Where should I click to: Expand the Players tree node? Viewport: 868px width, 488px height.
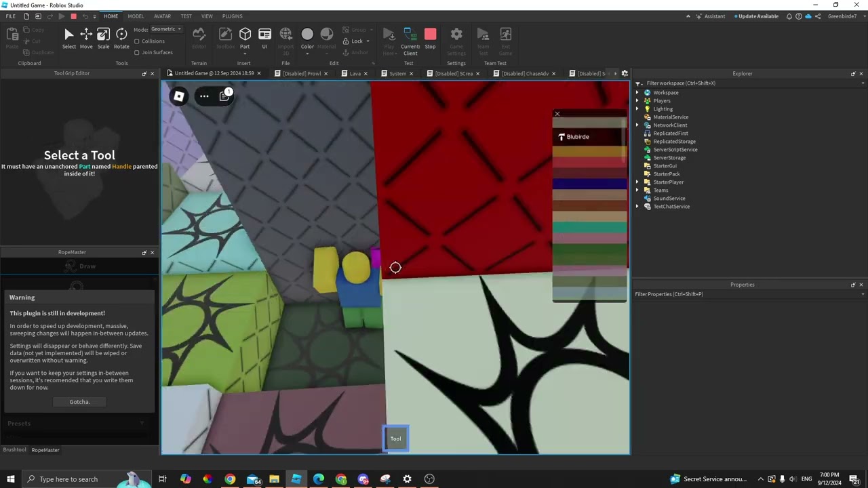(x=637, y=101)
